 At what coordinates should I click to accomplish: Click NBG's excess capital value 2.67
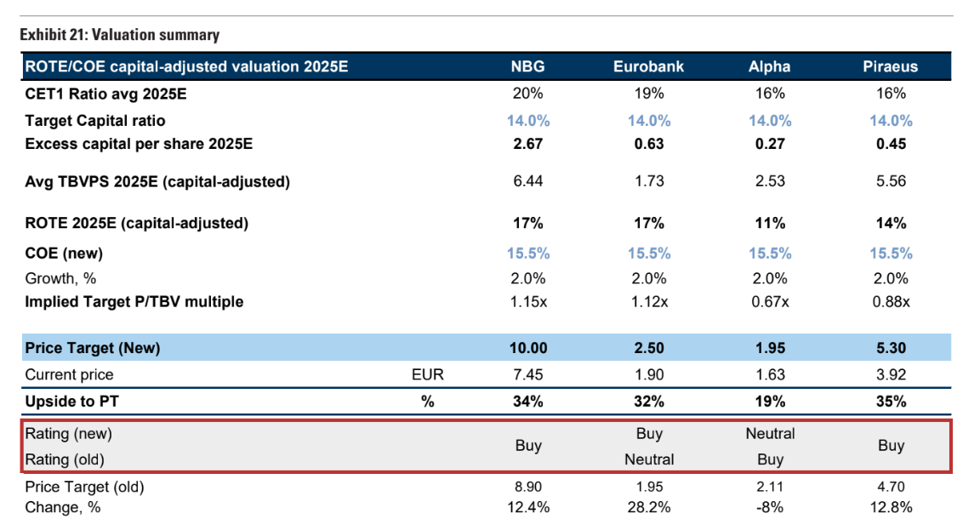528,144
